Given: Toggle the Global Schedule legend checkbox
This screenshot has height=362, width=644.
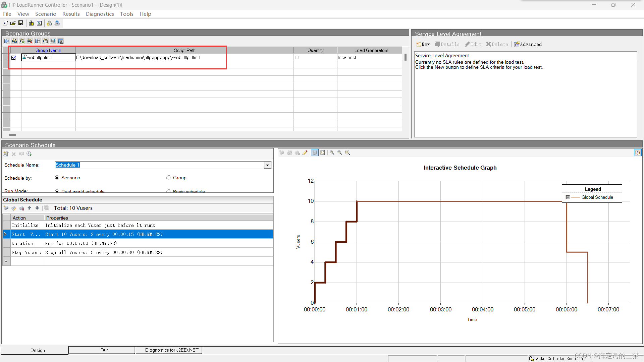Looking at the screenshot, I should click(568, 197).
